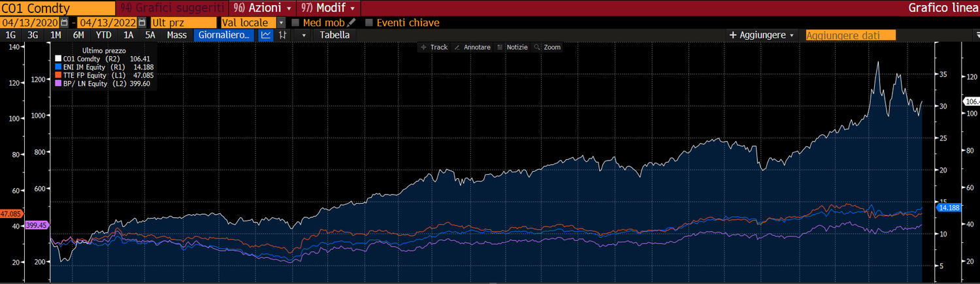980x284 pixels.
Task: Enable the Med mob checkbox
Action: 295,22
